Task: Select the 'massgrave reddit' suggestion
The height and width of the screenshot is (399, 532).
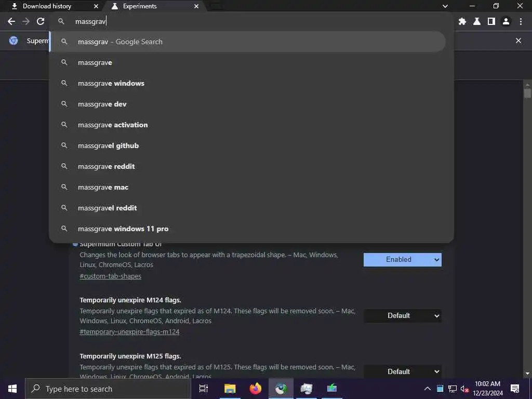Action: coord(248,166)
